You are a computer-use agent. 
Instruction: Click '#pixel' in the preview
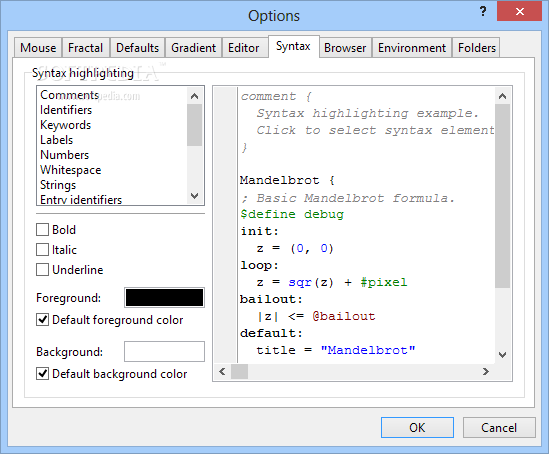pyautogui.click(x=384, y=282)
